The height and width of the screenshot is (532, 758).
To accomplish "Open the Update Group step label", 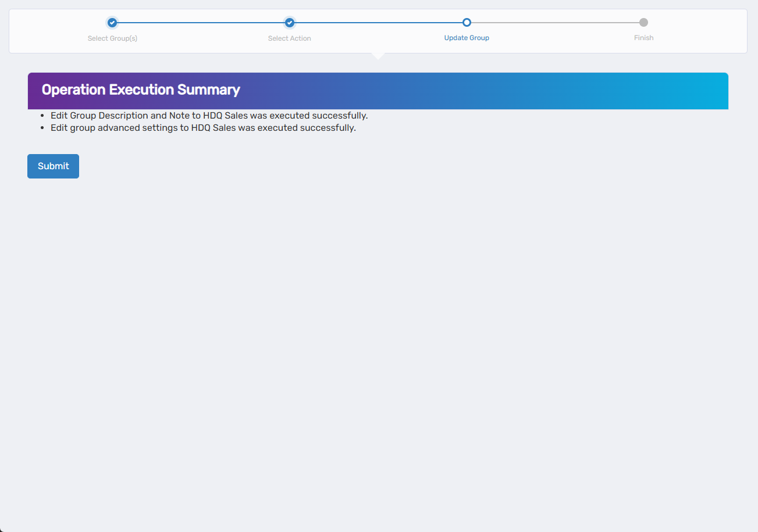I will pos(467,37).
